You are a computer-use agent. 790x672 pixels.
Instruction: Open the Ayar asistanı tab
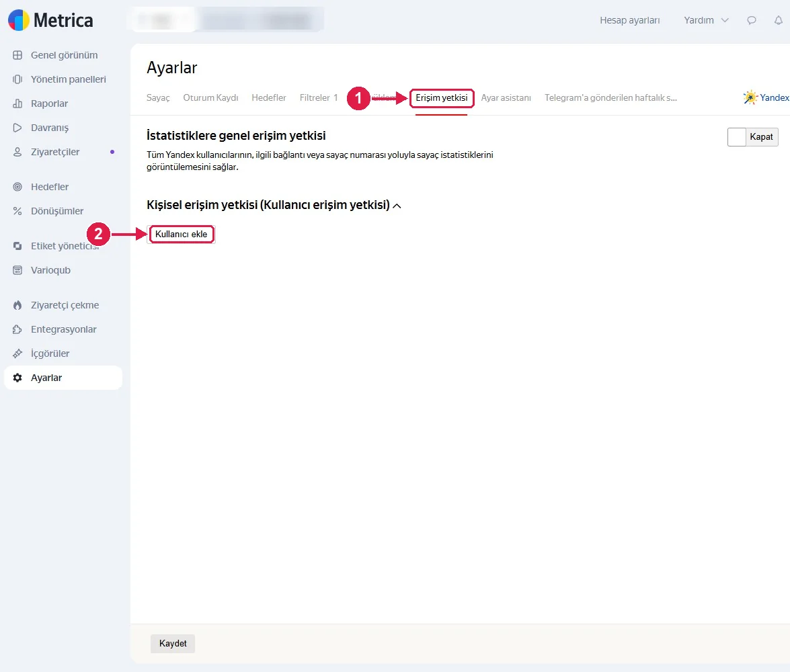tap(506, 97)
